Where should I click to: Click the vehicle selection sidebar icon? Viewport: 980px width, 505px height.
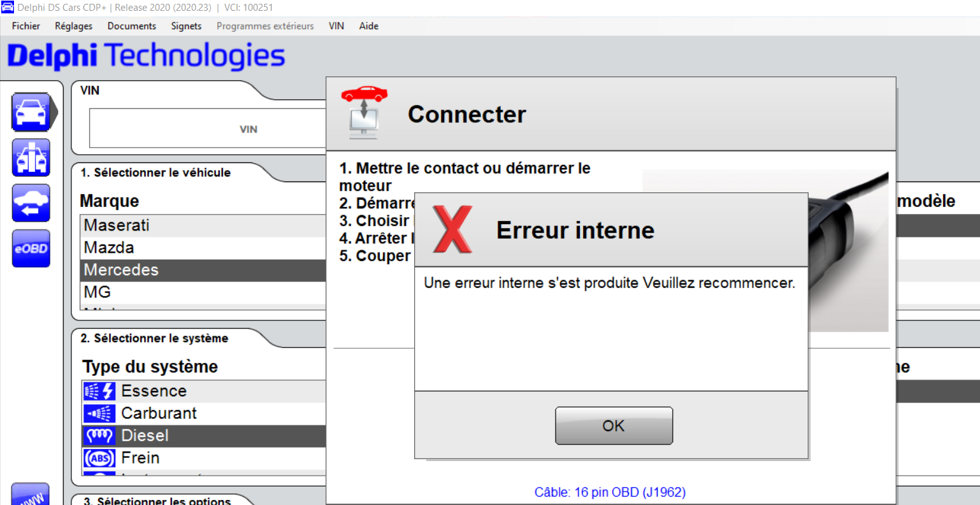[x=31, y=112]
